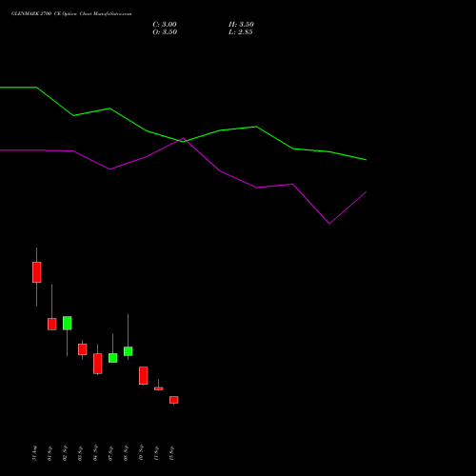This screenshot has height=476, width=476.
Task: Click the green candle for 07 Sep
Action: coord(113,358)
